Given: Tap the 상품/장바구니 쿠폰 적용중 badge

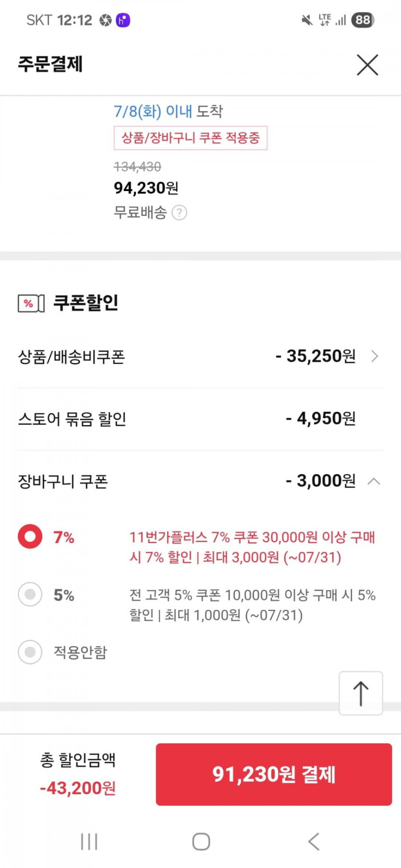Looking at the screenshot, I should coord(190,138).
